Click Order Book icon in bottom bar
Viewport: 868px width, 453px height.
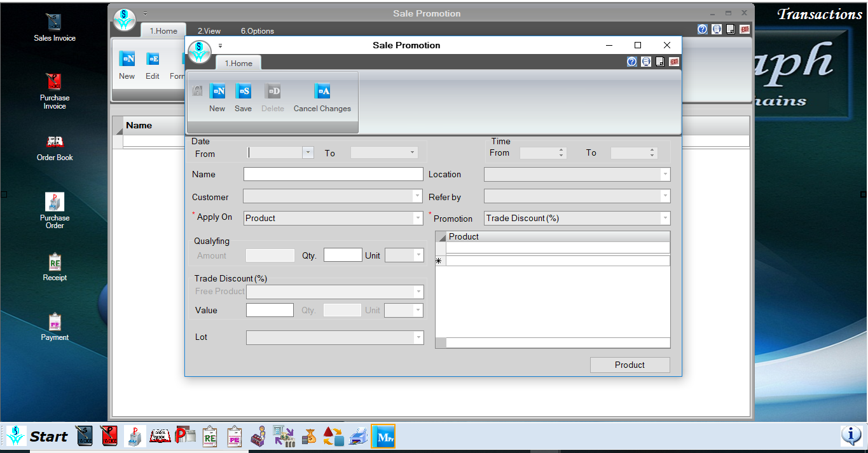(x=160, y=436)
